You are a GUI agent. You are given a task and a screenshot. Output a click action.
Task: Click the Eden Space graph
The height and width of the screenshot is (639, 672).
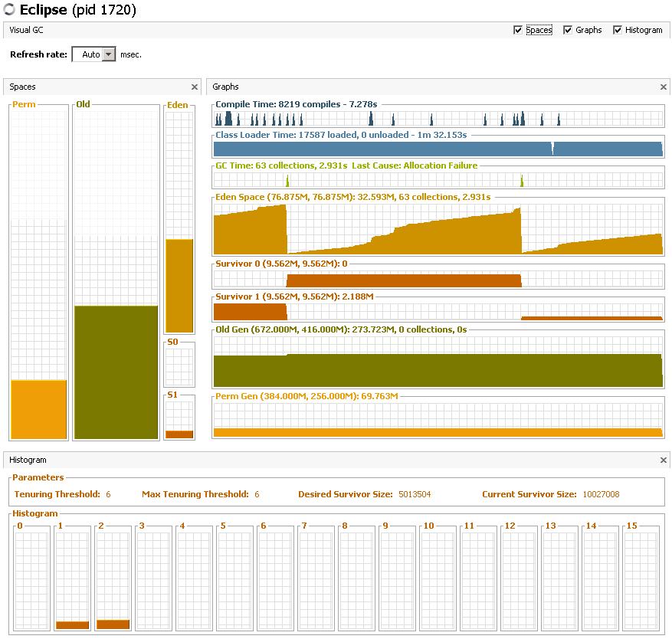[x=438, y=229]
